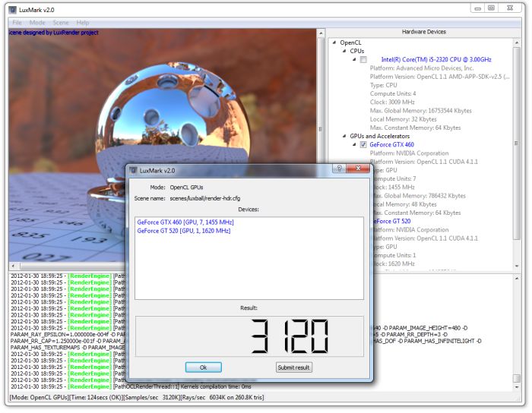Viewport: 532px width, 413px height.
Task: Collapse the GeForce GTX 460 device details
Action: (354, 144)
